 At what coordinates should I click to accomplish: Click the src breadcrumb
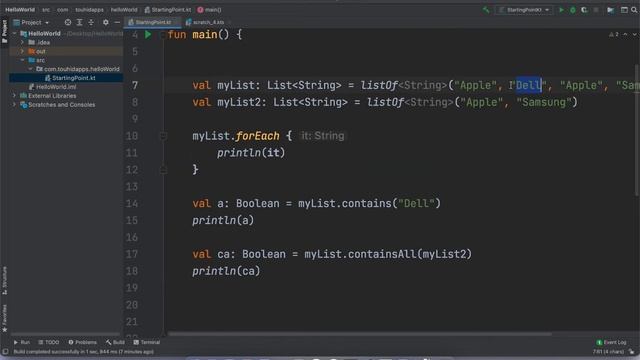pyautogui.click(x=46, y=10)
